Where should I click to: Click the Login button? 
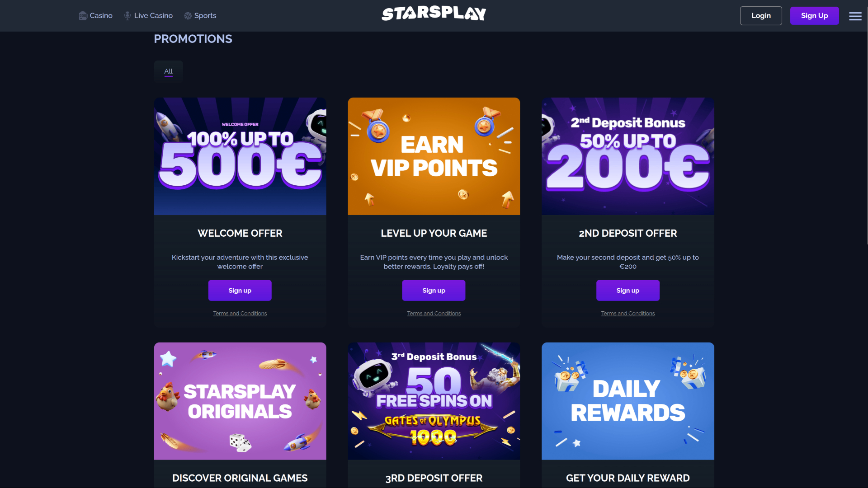[x=761, y=15]
